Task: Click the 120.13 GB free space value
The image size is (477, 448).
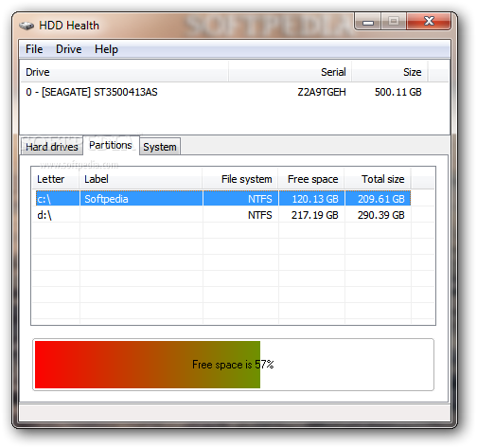Action: click(x=315, y=199)
